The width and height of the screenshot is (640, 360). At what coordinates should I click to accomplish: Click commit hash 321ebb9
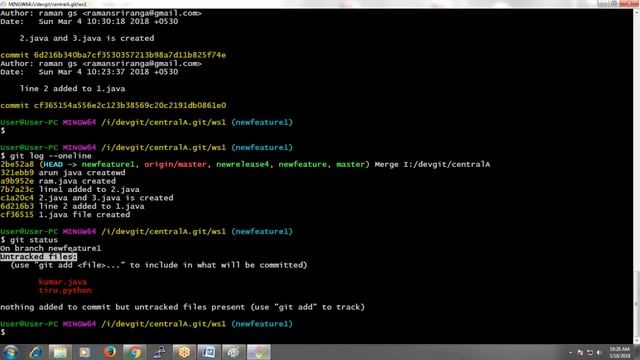coord(17,173)
